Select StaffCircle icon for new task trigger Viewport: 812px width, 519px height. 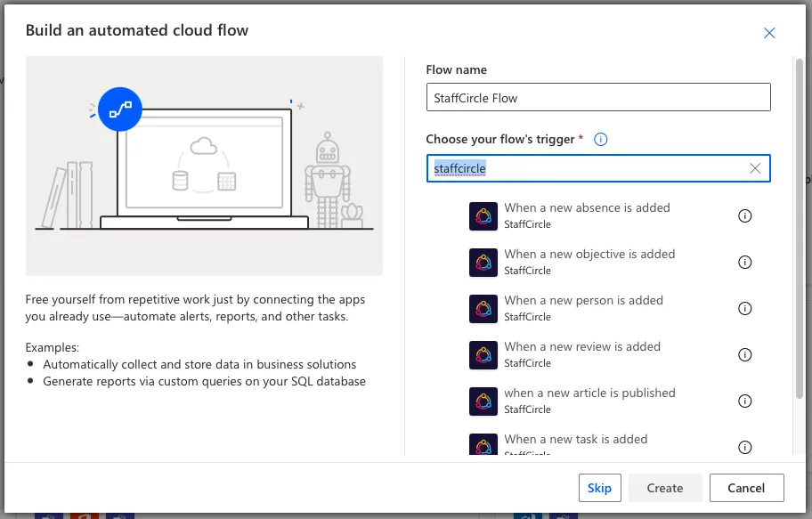pos(483,444)
